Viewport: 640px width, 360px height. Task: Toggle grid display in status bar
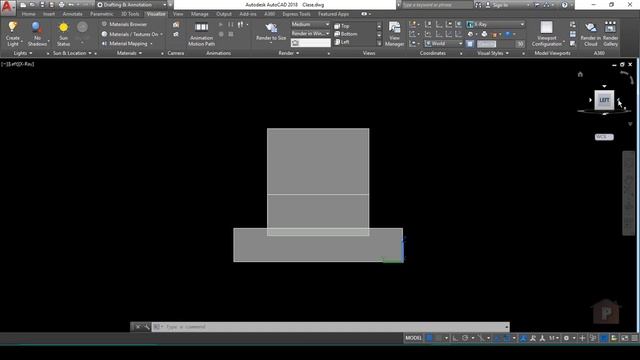pyautogui.click(x=429, y=338)
